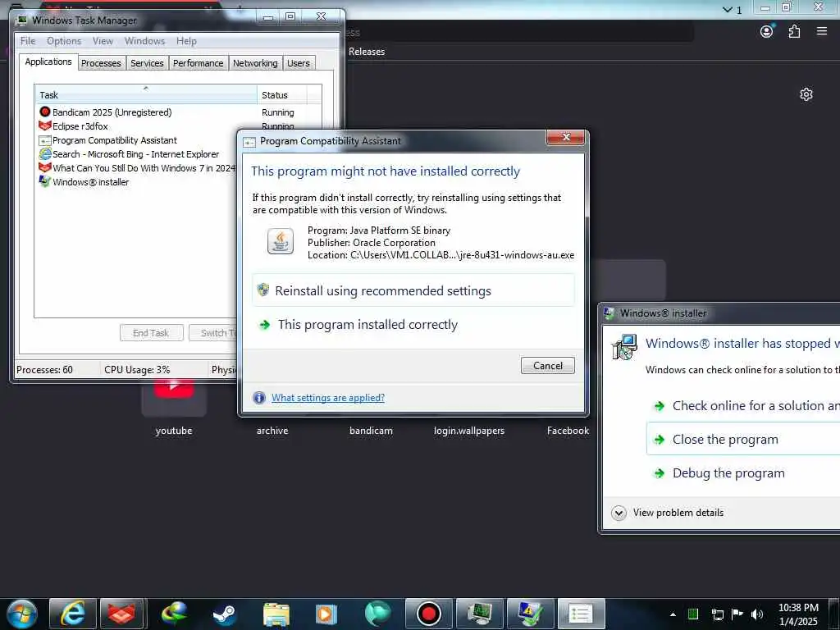Click the End Task button
This screenshot has height=630, width=840.
152,333
